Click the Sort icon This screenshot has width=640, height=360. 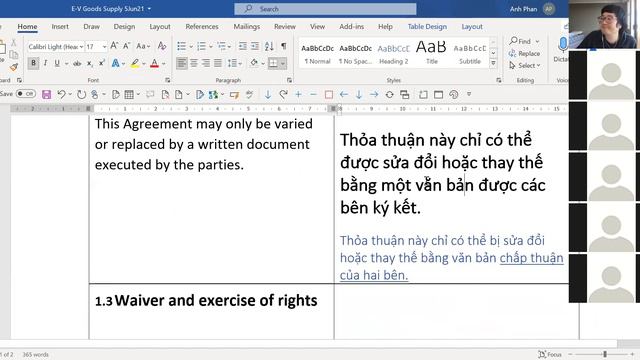(x=269, y=46)
